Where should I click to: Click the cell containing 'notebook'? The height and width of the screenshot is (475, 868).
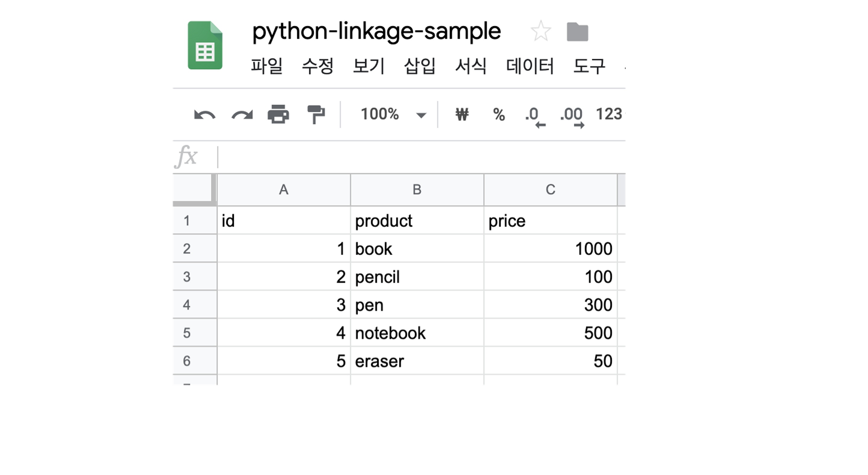point(417,333)
